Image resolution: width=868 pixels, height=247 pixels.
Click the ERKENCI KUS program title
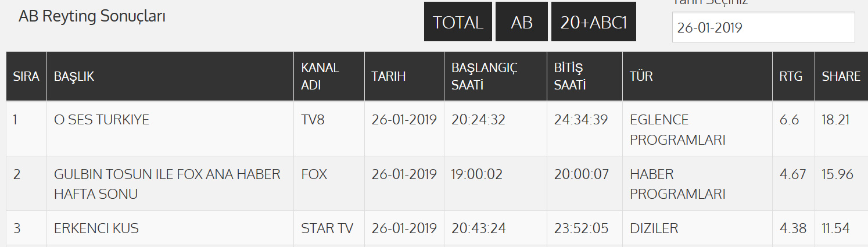click(96, 228)
